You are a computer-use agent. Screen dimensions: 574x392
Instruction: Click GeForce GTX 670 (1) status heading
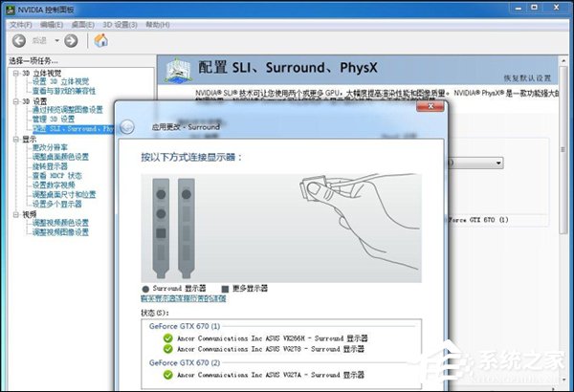pyautogui.click(x=185, y=326)
